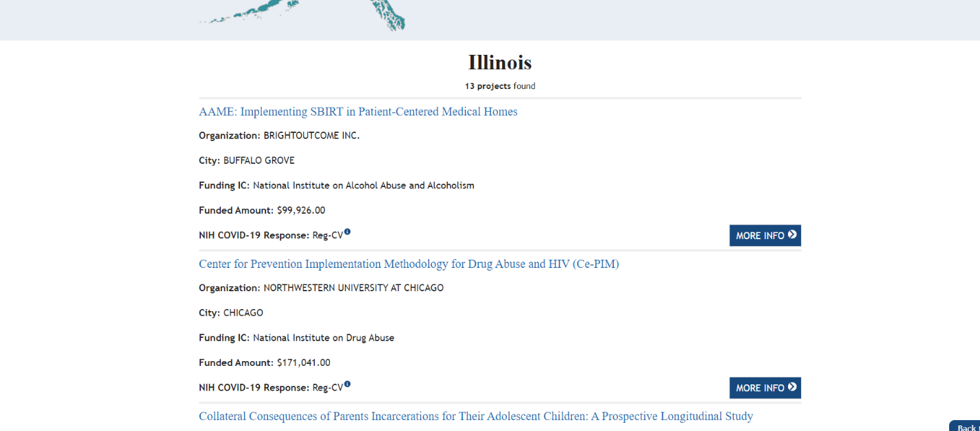Open the Collateral Consequences of Parents Incarcerations link
This screenshot has height=431, width=980.
476,416
